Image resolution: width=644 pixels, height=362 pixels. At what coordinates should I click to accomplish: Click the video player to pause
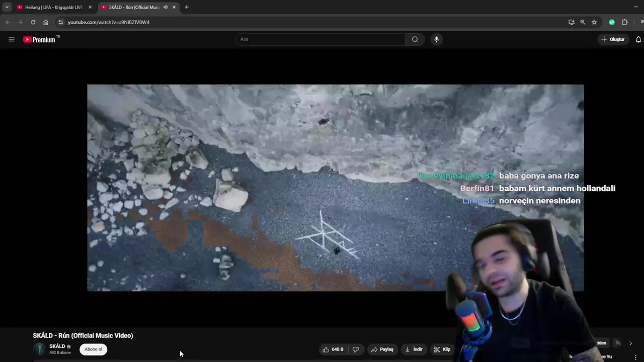point(336,188)
